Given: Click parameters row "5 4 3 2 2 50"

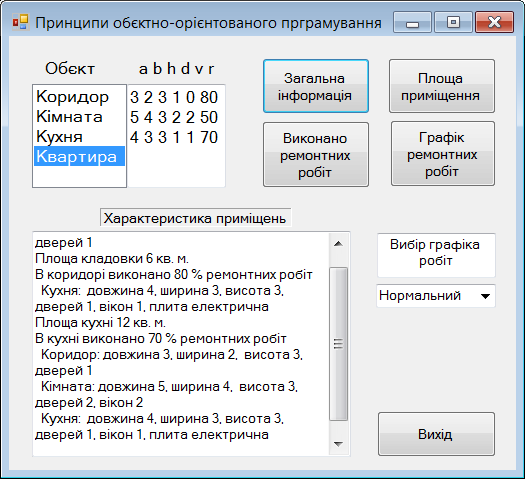Looking at the screenshot, I should click(174, 117).
